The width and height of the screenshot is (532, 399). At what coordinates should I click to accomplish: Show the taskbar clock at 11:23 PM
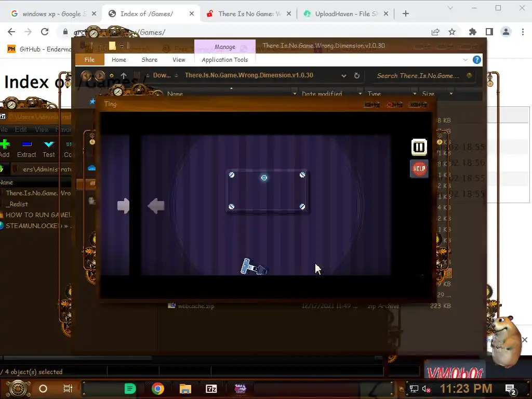[466, 389]
